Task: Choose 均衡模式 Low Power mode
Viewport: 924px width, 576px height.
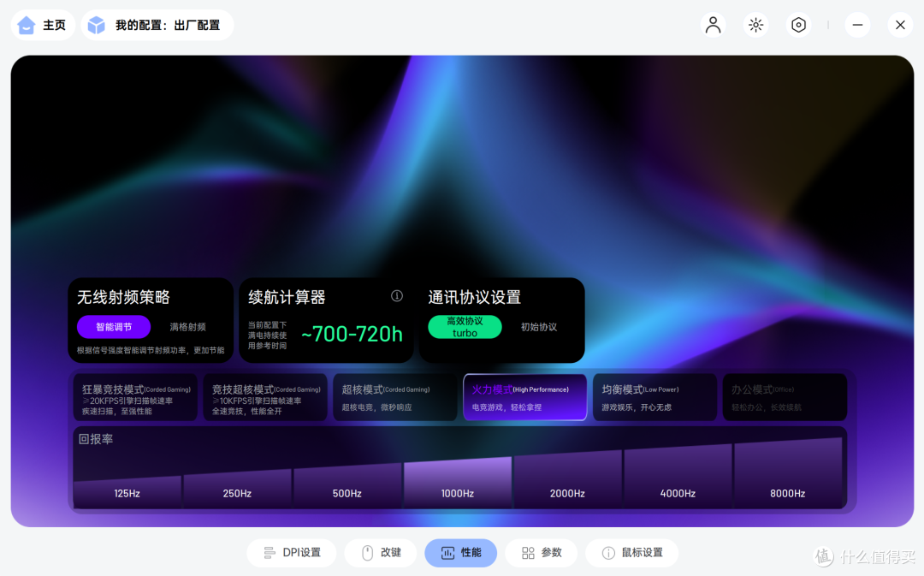Action: tap(654, 397)
